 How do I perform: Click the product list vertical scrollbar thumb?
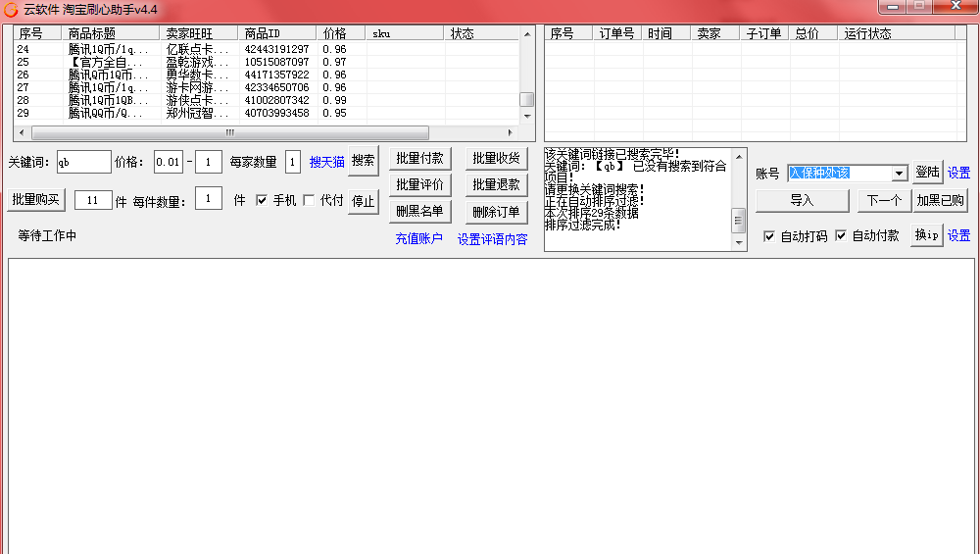pos(527,99)
